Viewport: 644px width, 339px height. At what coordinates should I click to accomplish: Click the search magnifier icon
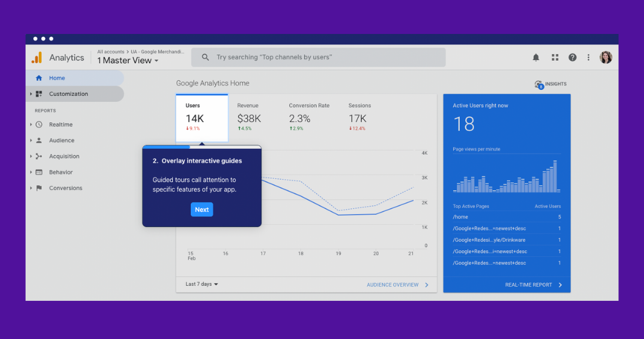coord(205,57)
